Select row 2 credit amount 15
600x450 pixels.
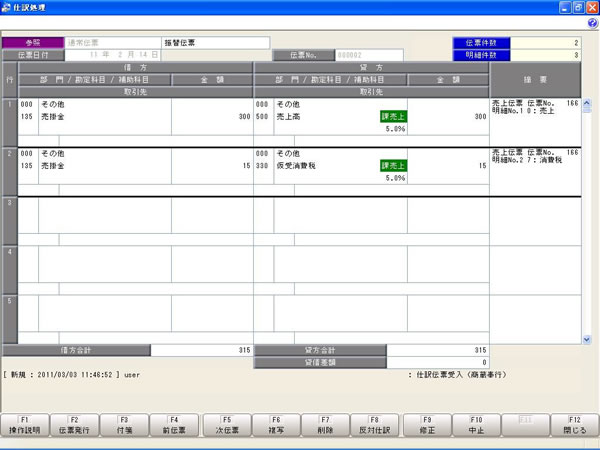[483, 166]
